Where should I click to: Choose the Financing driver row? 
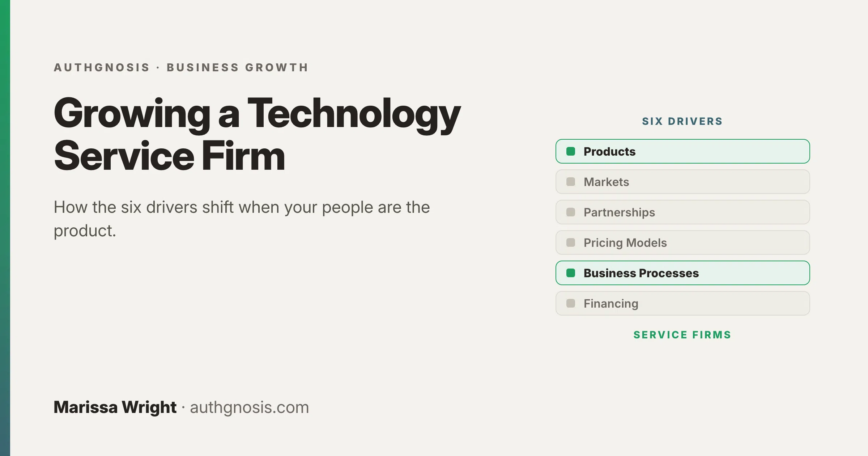click(x=682, y=303)
